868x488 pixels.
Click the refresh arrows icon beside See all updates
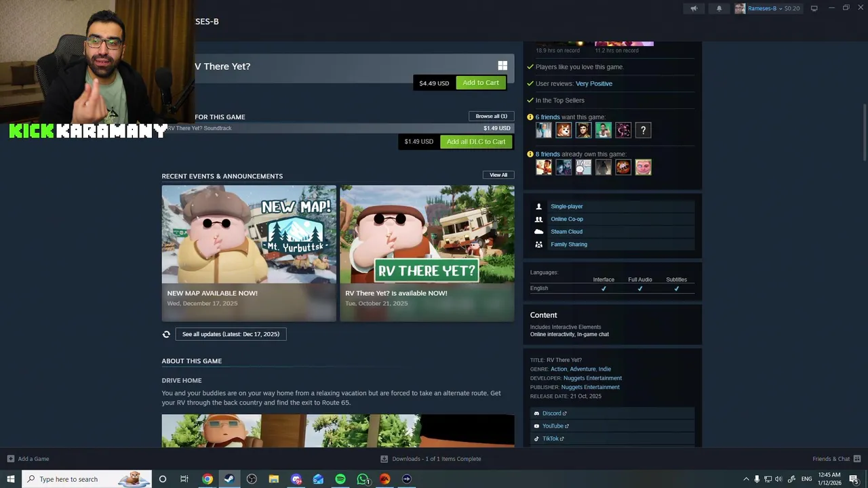166,334
